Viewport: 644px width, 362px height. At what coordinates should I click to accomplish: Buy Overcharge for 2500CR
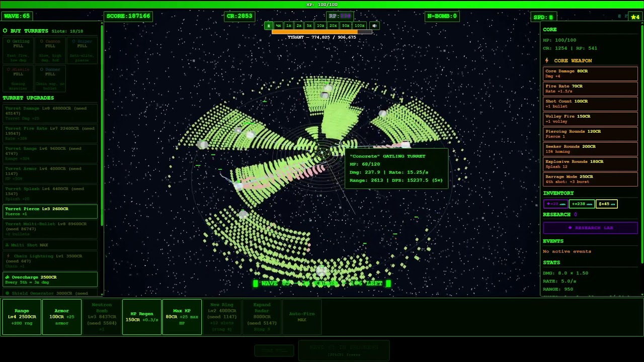(50, 280)
